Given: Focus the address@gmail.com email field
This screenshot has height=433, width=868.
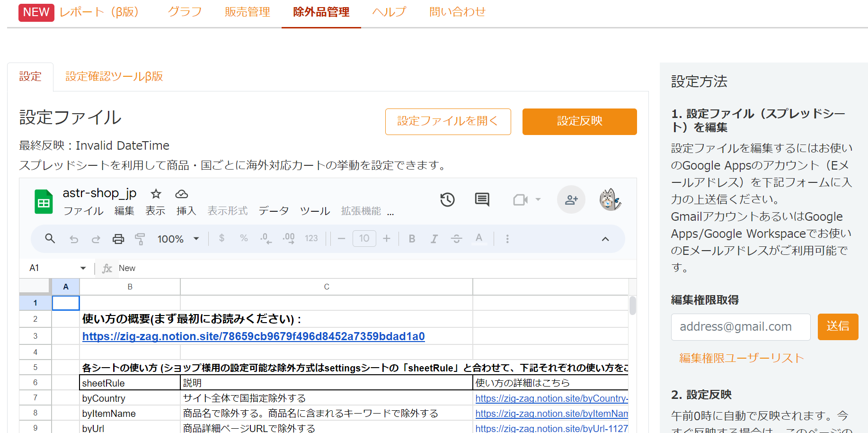Looking at the screenshot, I should click(741, 327).
